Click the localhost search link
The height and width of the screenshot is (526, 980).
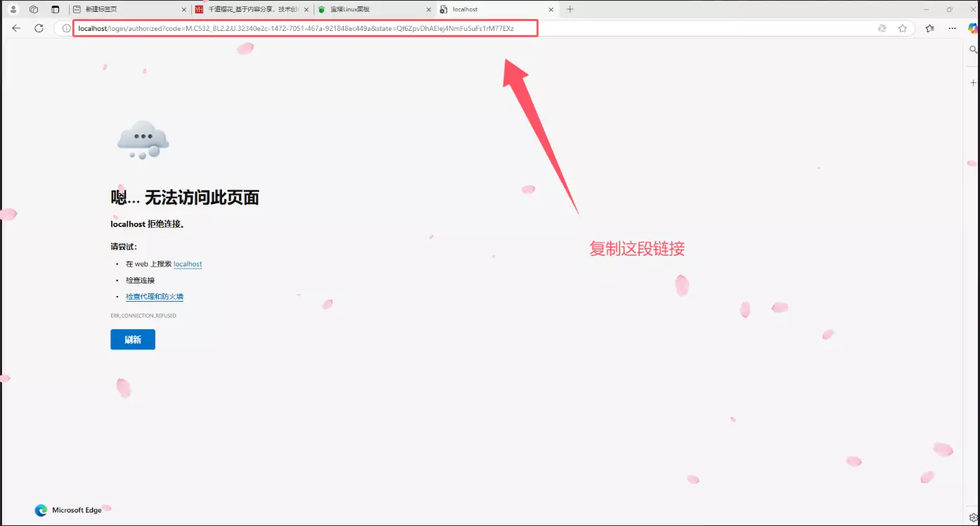point(187,264)
